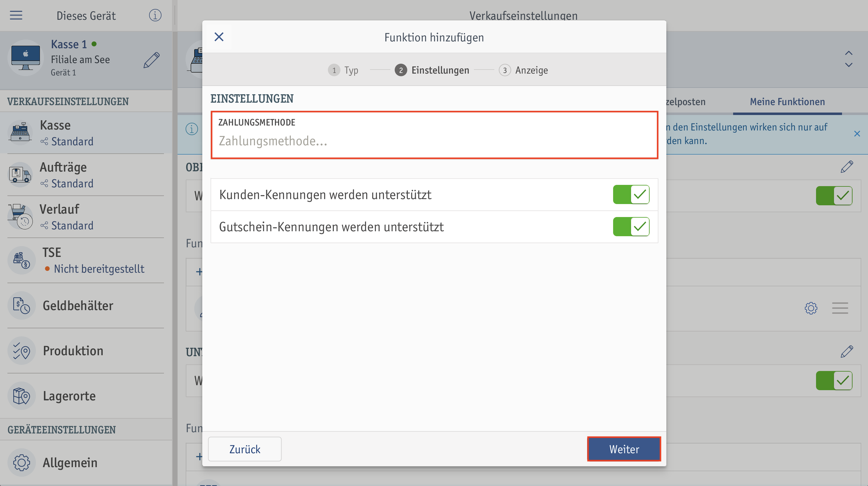Click the Zahlungsmethode input field
Screen dimensions: 868x486
coord(434,135)
